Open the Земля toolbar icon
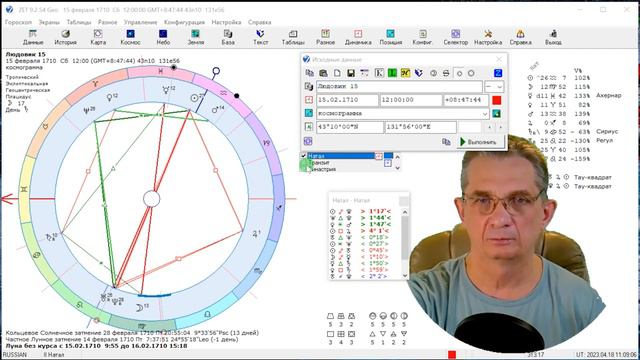Viewport: 640px width, 360px height. (x=196, y=37)
